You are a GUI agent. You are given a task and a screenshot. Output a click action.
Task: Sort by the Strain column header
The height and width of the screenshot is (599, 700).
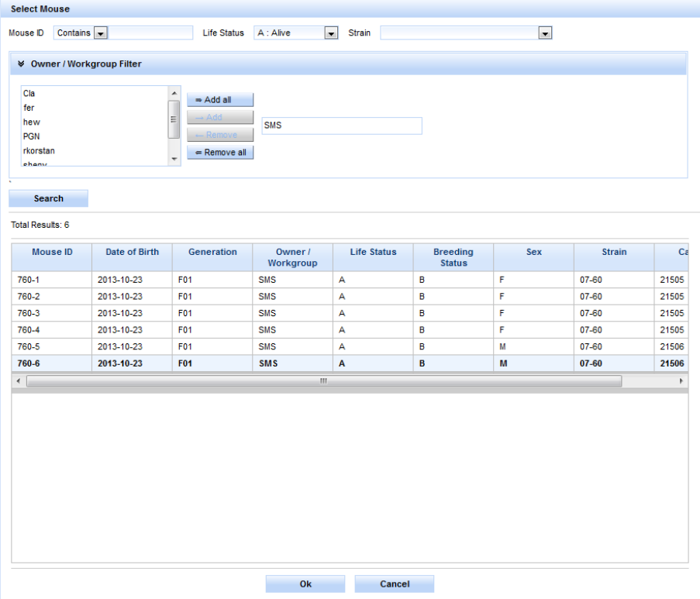614,257
